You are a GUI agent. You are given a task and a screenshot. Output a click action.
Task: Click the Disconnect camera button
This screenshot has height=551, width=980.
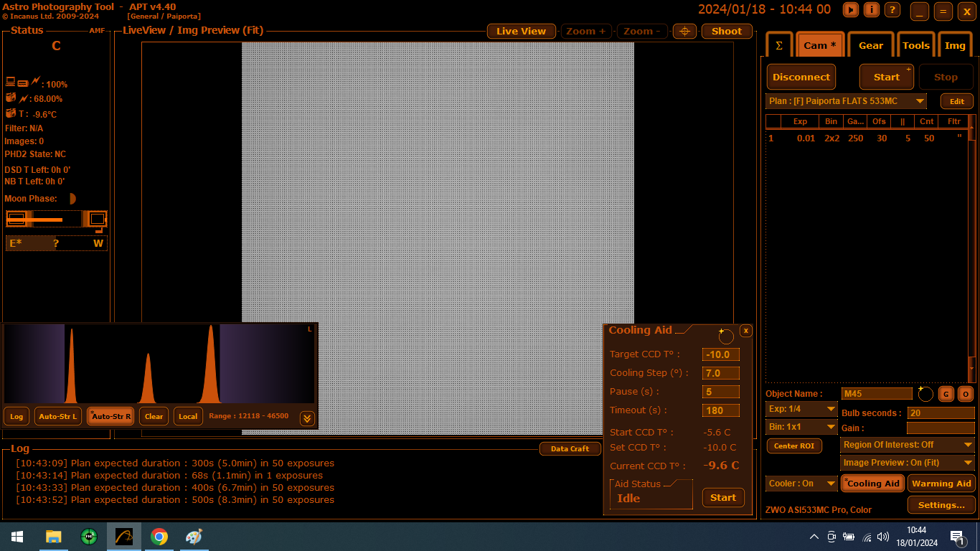tap(801, 77)
